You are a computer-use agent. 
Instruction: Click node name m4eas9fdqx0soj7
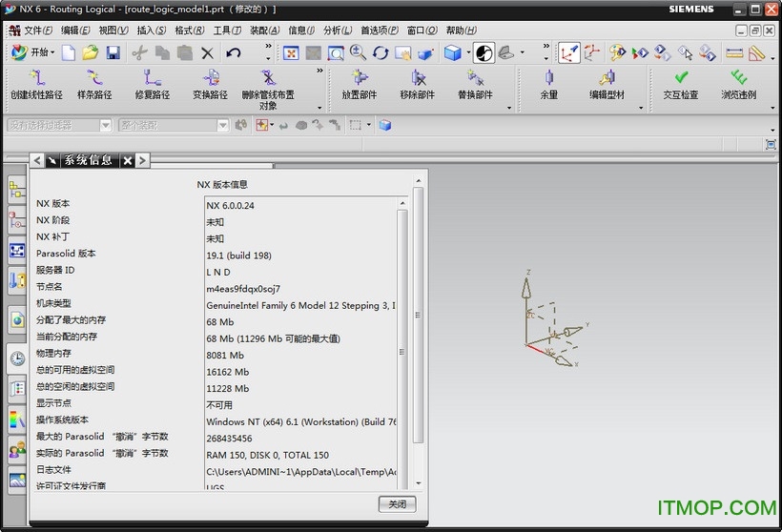pos(243,289)
